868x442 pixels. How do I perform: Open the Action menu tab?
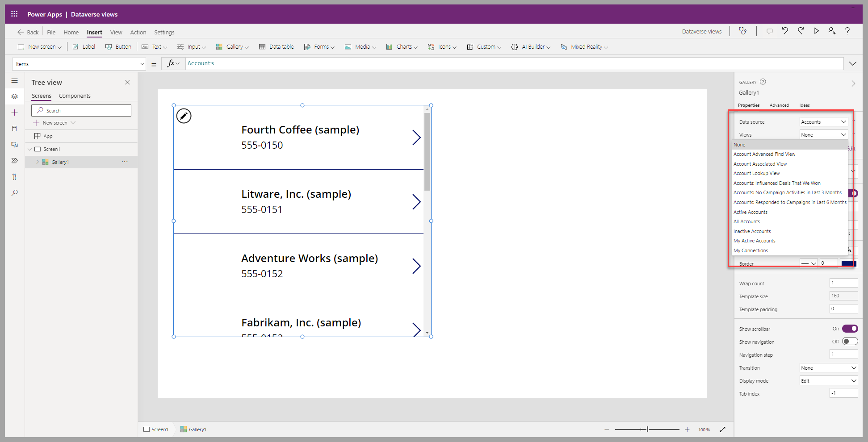(138, 32)
